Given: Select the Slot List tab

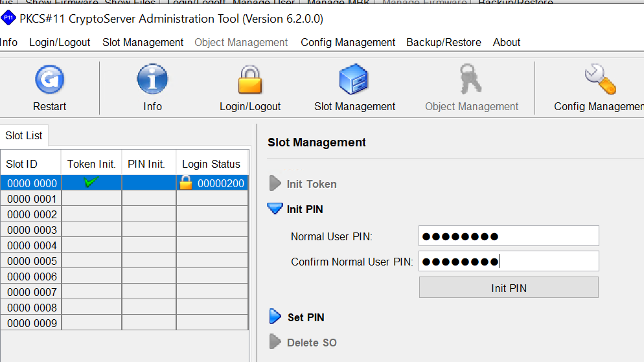Looking at the screenshot, I should [24, 135].
